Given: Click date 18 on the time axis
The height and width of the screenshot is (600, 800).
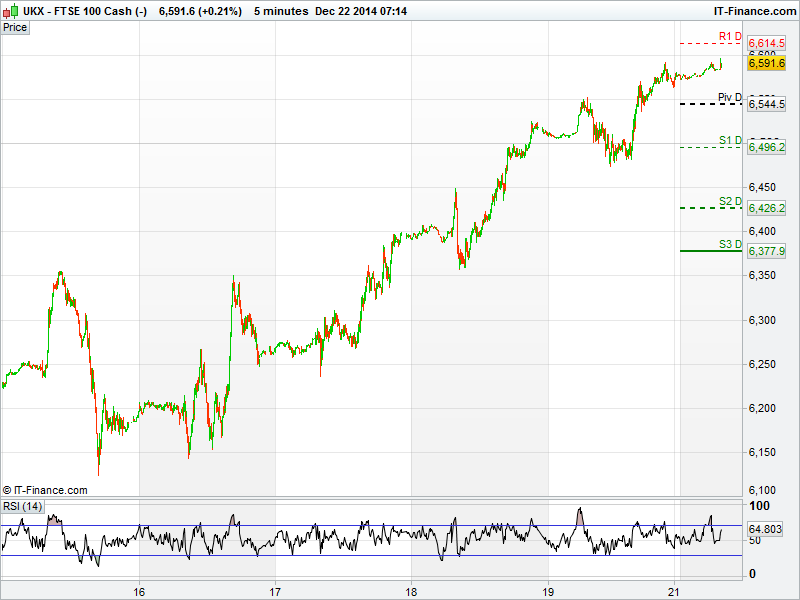Looking at the screenshot, I should [x=411, y=591].
